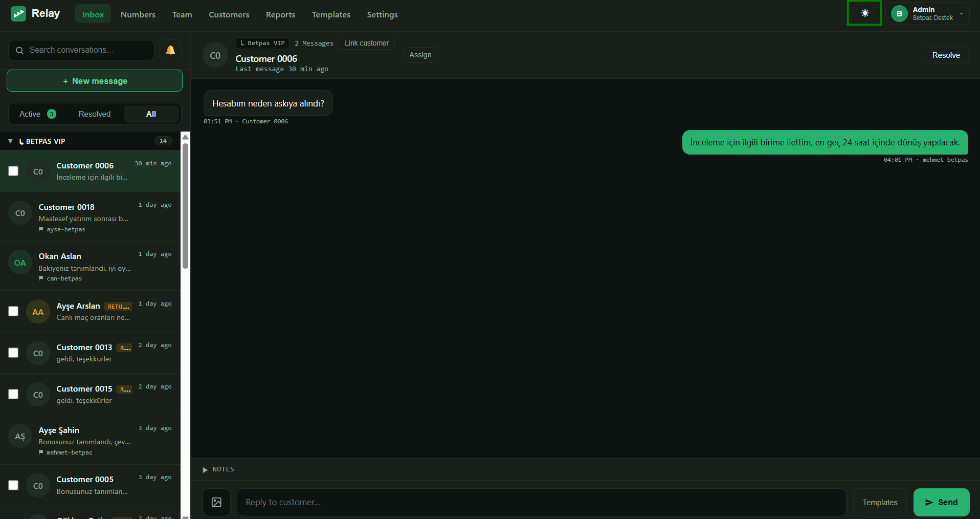Click the R... tag on Customer 0013
This screenshot has width=980, height=519.
pos(124,348)
